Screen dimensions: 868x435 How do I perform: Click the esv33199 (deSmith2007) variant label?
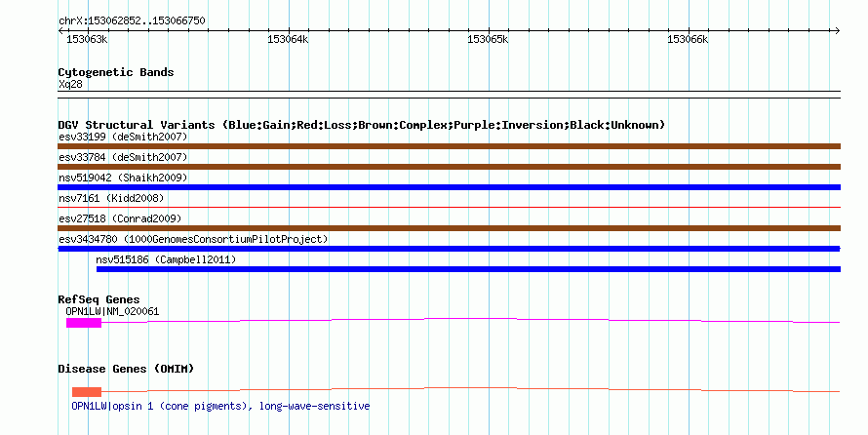(x=123, y=137)
